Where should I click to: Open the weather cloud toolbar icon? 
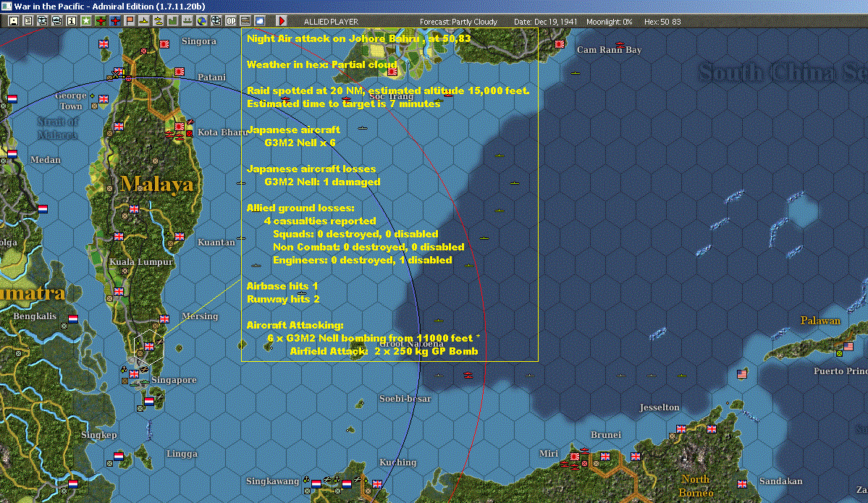point(260,21)
